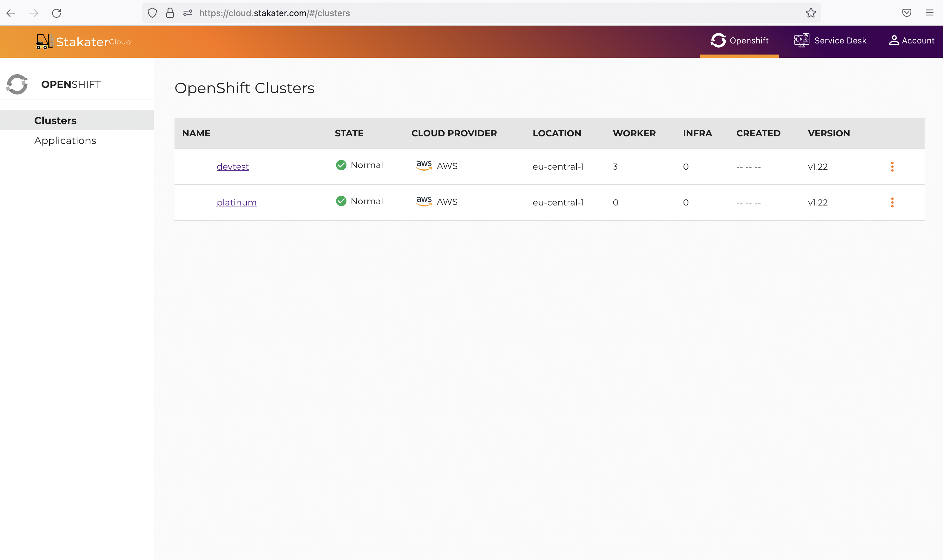Screen dimensions: 943x560
Task: Open the three-dot menu for platinum
Action: [892, 203]
